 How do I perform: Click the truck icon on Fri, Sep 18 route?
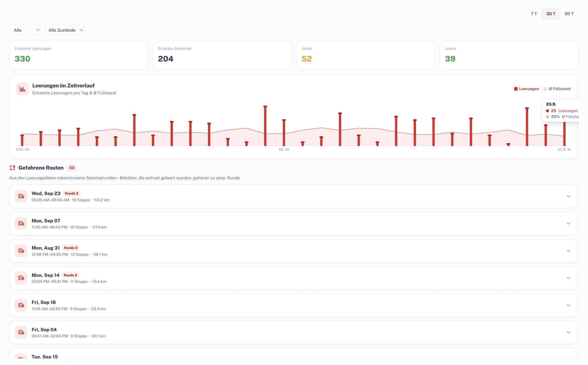coord(21,305)
